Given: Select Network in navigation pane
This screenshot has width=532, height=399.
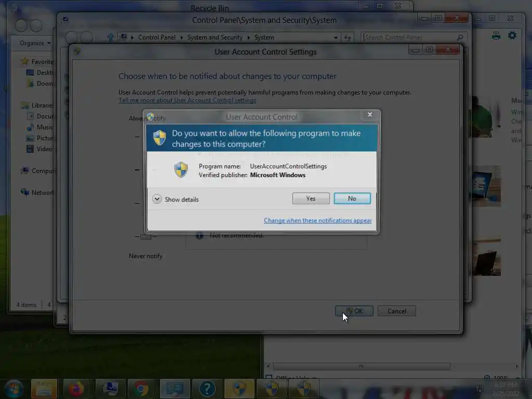Looking at the screenshot, I should click(37, 192).
